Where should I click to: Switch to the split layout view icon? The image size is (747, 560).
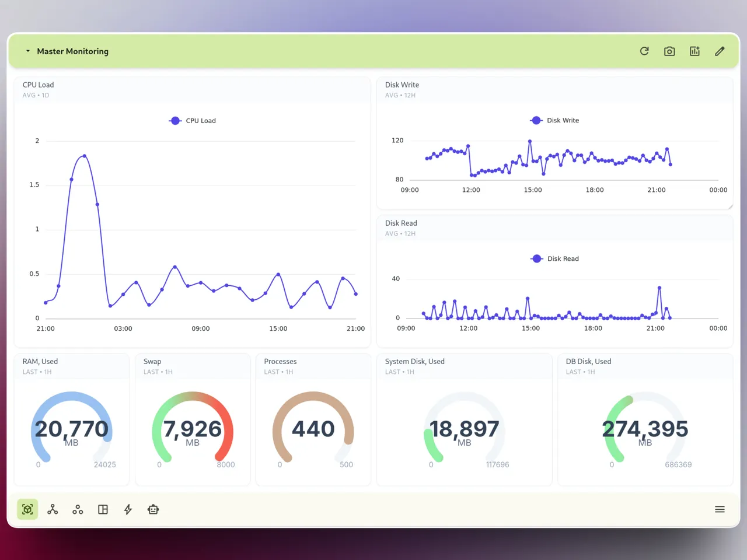[103, 509]
